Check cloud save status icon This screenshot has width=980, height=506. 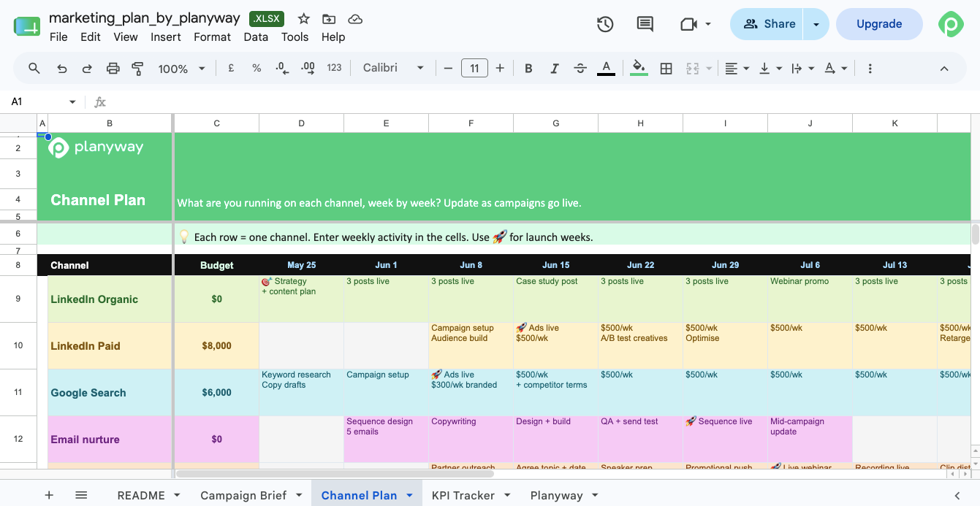(354, 19)
